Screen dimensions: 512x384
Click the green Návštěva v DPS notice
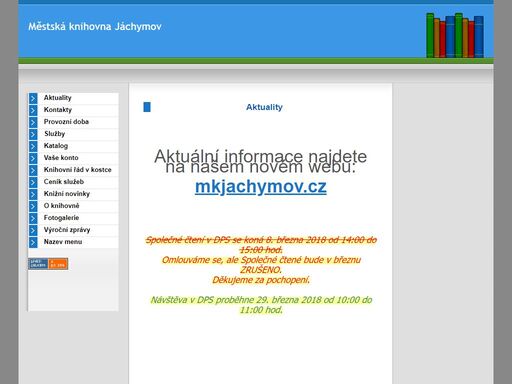tap(261, 305)
